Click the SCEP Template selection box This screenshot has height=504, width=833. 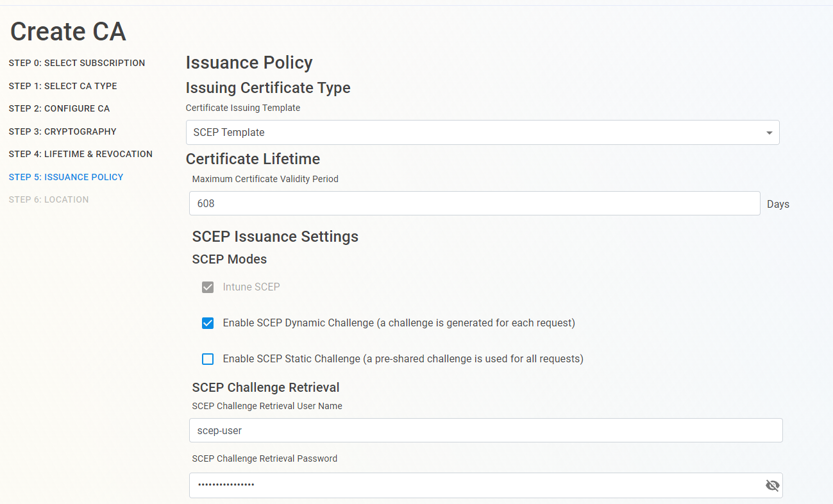482,133
